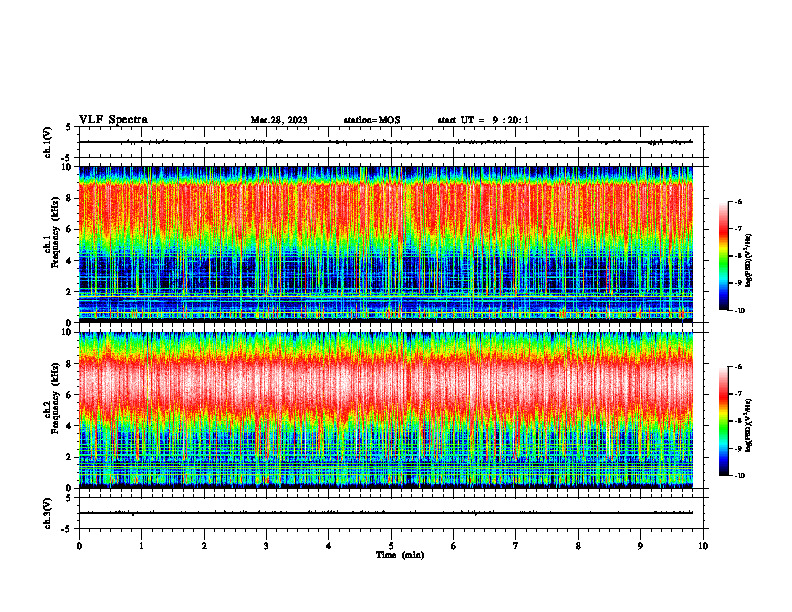The width and height of the screenshot is (792, 612).
Task: Click the "7" tick on the time axis
Action: click(516, 546)
